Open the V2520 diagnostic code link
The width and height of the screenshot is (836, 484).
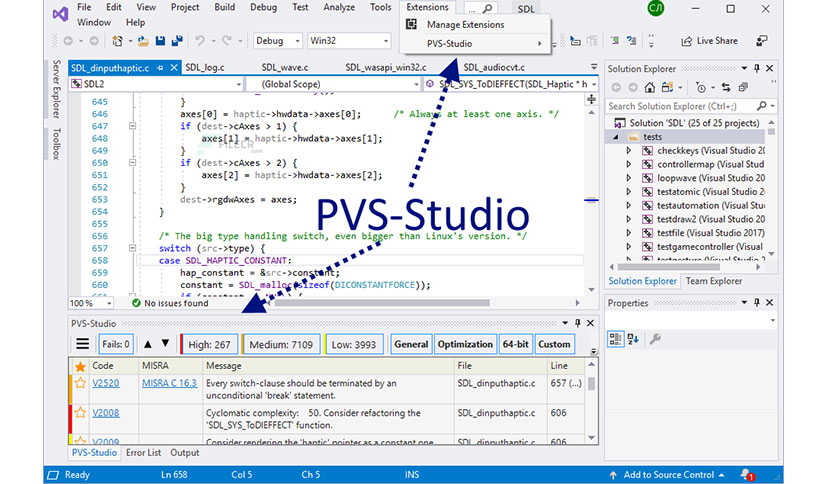[x=106, y=383]
